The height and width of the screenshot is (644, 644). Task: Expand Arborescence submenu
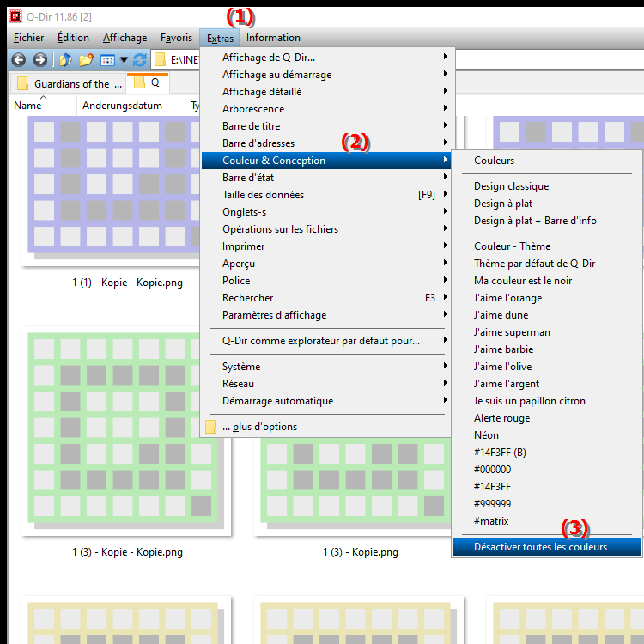pyautogui.click(x=327, y=109)
